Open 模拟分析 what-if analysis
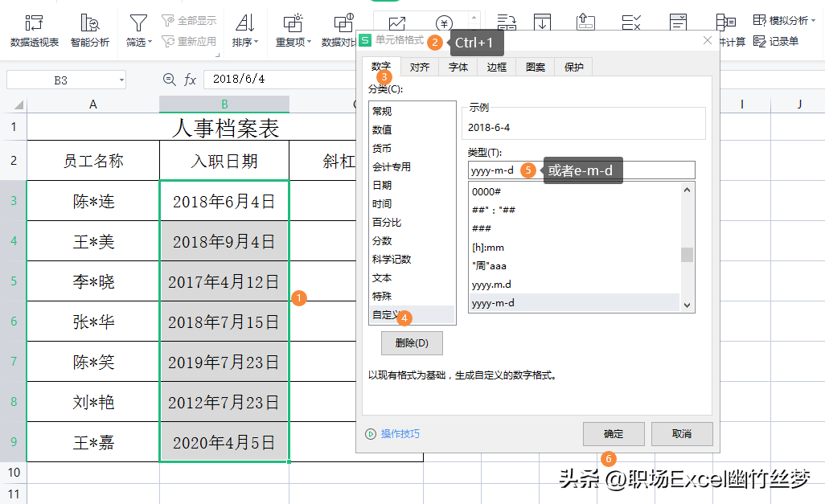 (x=784, y=21)
